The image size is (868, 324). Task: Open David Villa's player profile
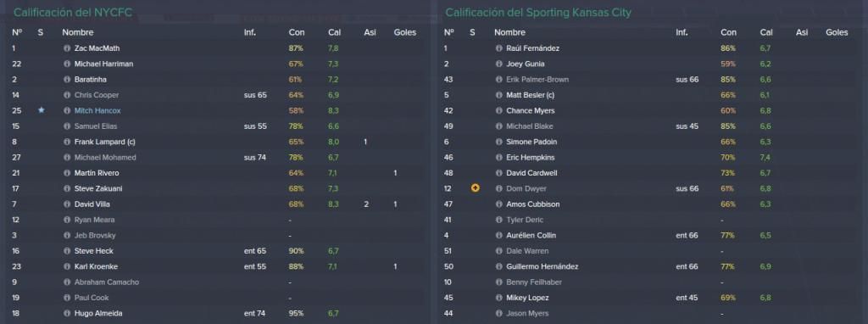coord(91,204)
